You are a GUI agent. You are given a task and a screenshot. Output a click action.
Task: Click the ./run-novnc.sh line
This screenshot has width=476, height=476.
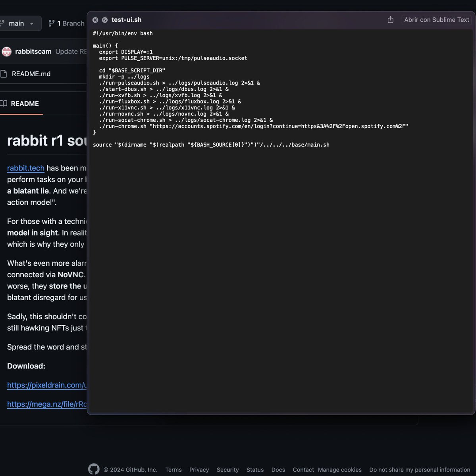coord(164,114)
